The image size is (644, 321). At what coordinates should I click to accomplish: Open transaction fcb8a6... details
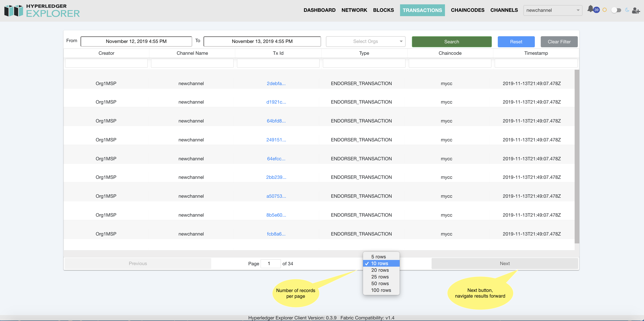276,234
